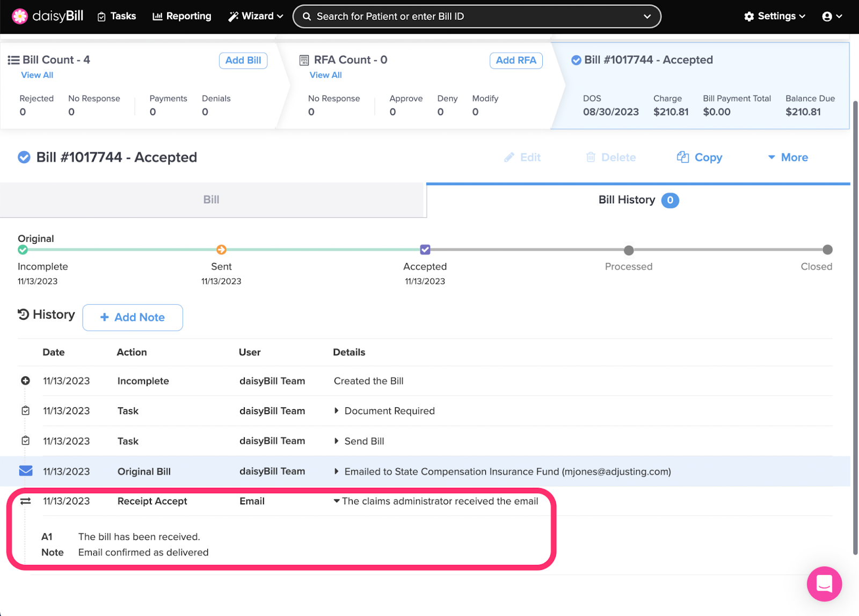Collapse the claims administrator received details
This screenshot has height=616, width=859.
pyautogui.click(x=337, y=501)
